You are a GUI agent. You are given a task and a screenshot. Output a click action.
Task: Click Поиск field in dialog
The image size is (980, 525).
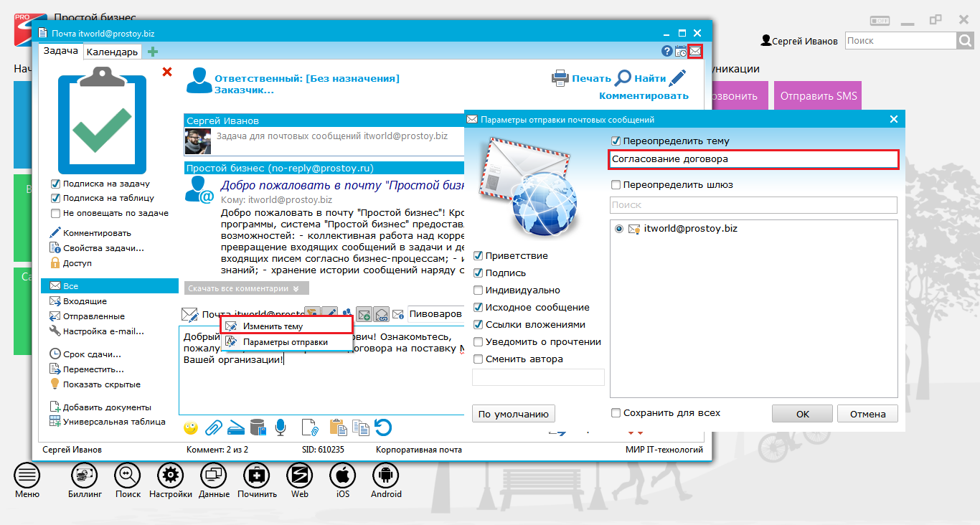753,205
